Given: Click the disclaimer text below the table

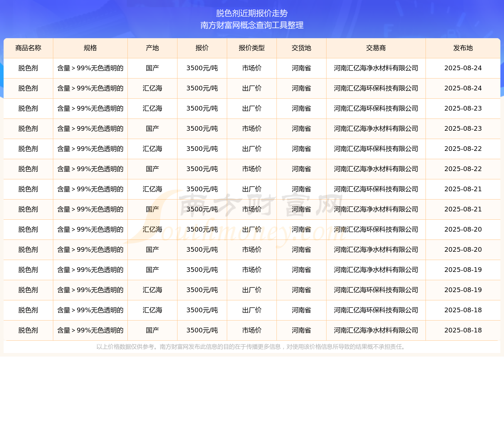Looking at the screenshot, I should (x=252, y=347).
